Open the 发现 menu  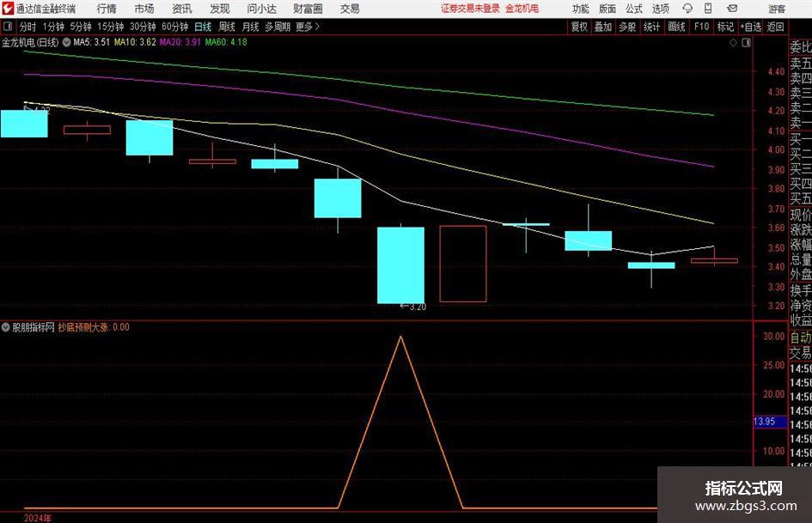coord(220,9)
